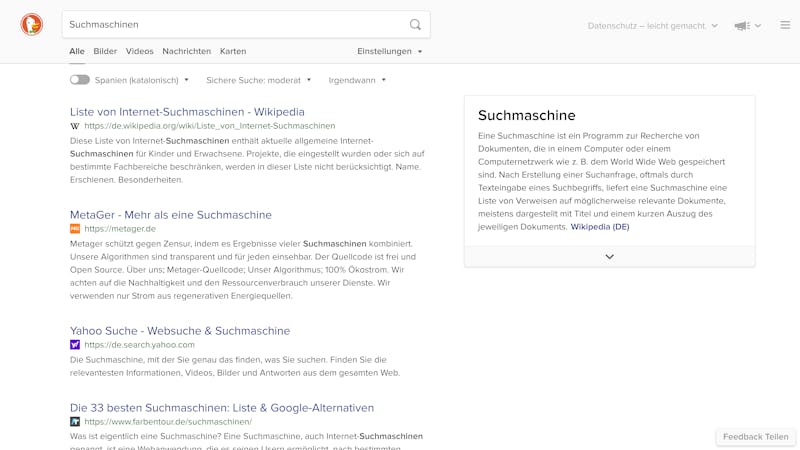Click the farbentour.de/suchmaschinen URL
800x450 pixels.
(x=168, y=422)
